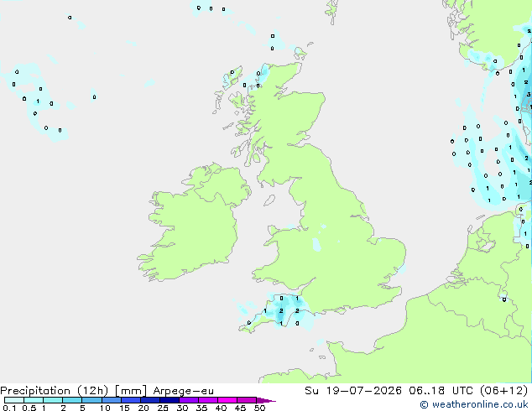532x411 pixels.
Task: Click the purple arrow at legend's end
Action: tap(266, 400)
